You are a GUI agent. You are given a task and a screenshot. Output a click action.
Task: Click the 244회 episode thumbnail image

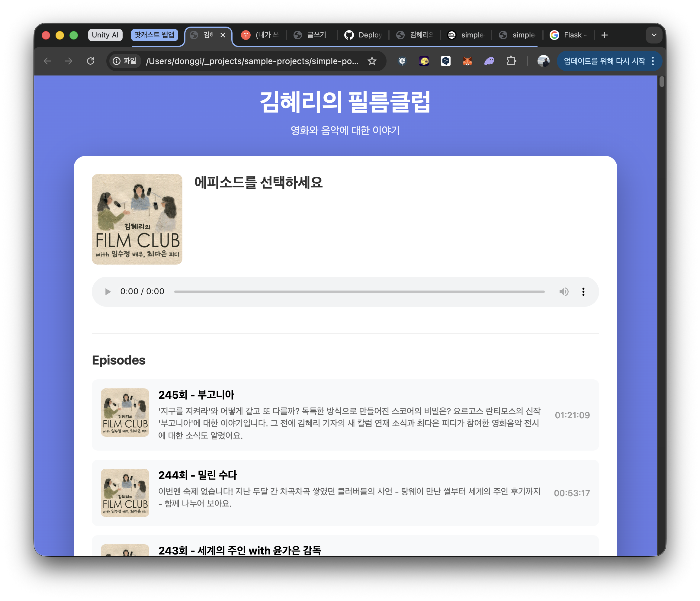tap(125, 493)
